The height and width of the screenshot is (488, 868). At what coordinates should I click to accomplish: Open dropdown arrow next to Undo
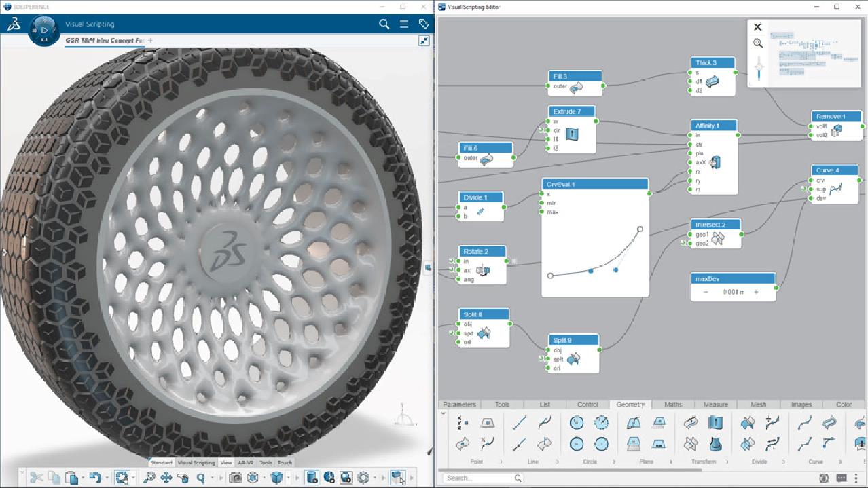108,478
